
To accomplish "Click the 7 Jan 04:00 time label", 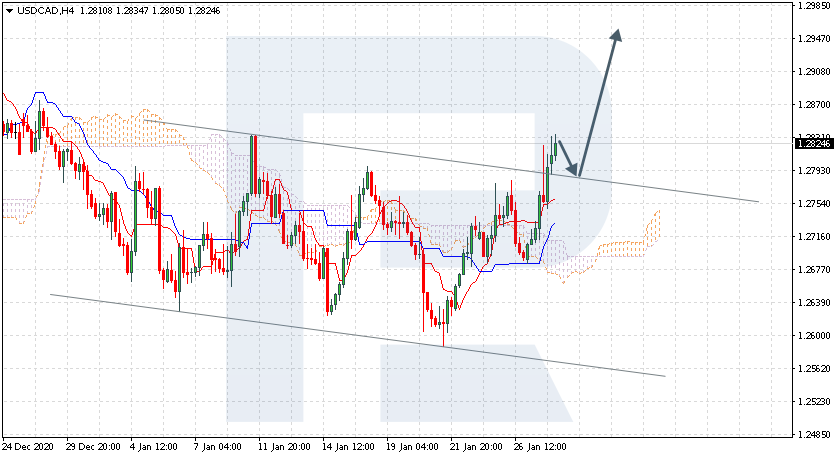I will coord(220,446).
